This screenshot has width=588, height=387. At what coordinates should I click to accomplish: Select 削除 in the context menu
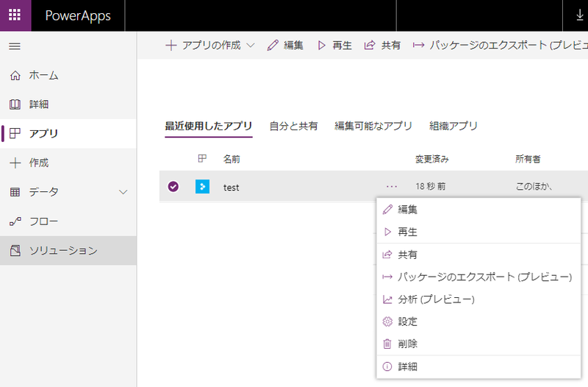click(x=478, y=344)
